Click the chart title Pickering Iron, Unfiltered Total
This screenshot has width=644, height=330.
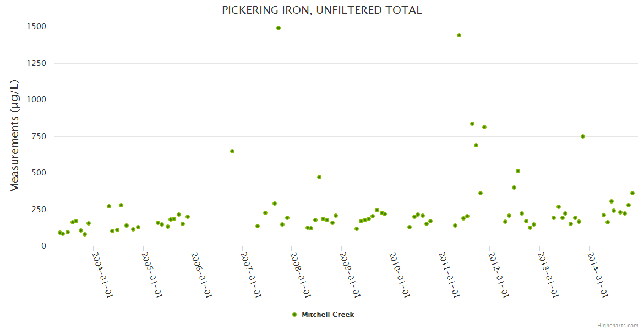click(x=322, y=10)
